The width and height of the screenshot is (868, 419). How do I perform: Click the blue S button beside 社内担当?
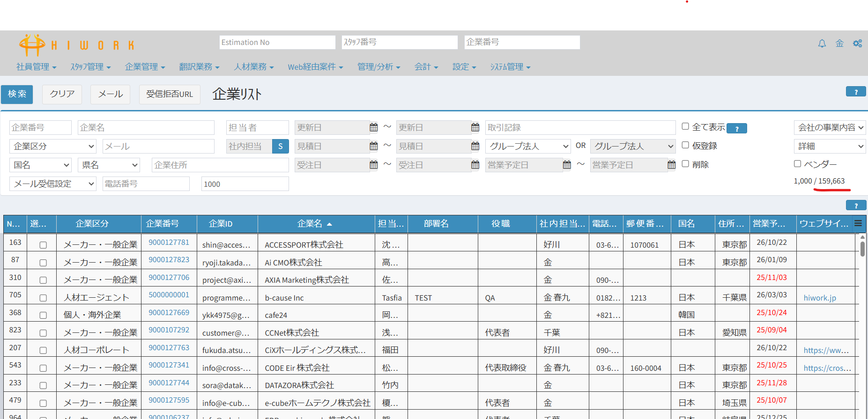[280, 146]
